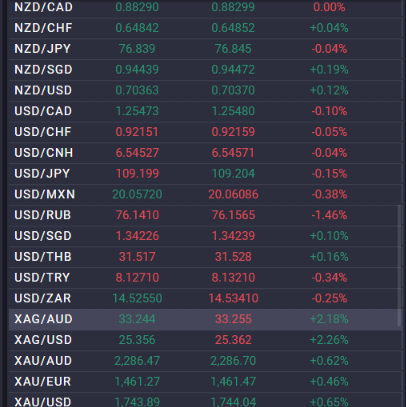Image resolution: width=406 pixels, height=407 pixels.
Task: Select the NZD/CAD currency pair row
Action: pyautogui.click(x=205, y=7)
